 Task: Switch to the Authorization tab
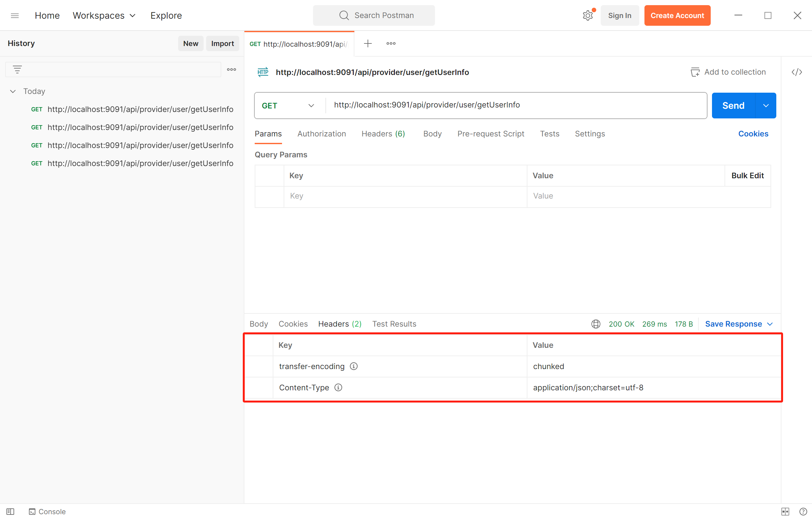321,134
